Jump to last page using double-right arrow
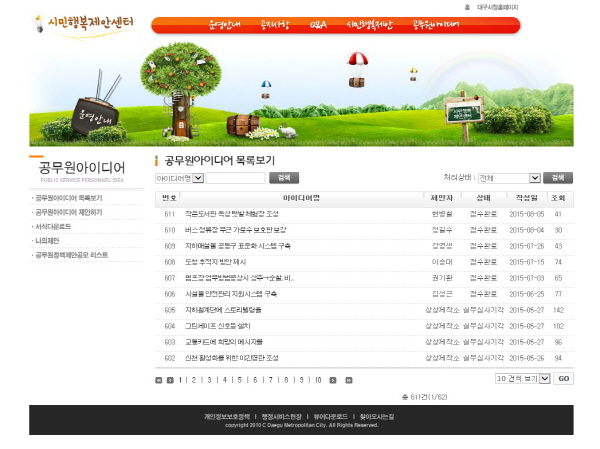Viewport: 600px width, 449px height. pos(347,380)
